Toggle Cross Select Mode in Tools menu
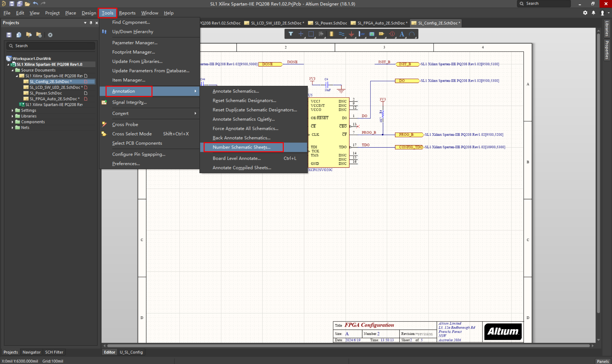The width and height of the screenshot is (612, 364). (132, 134)
